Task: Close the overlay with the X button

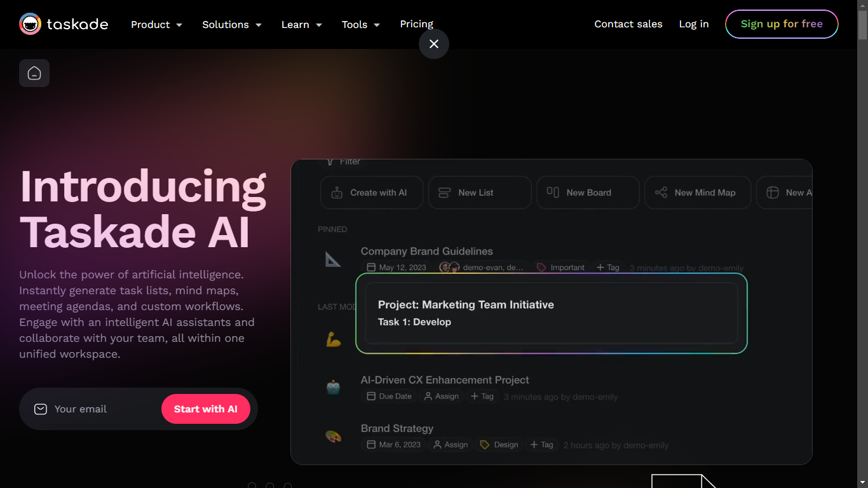Action: coord(434,44)
